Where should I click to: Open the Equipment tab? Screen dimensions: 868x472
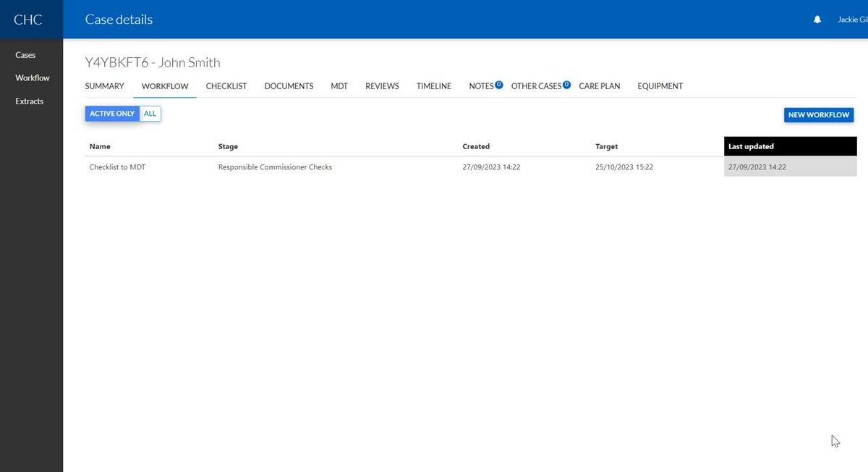pos(660,86)
